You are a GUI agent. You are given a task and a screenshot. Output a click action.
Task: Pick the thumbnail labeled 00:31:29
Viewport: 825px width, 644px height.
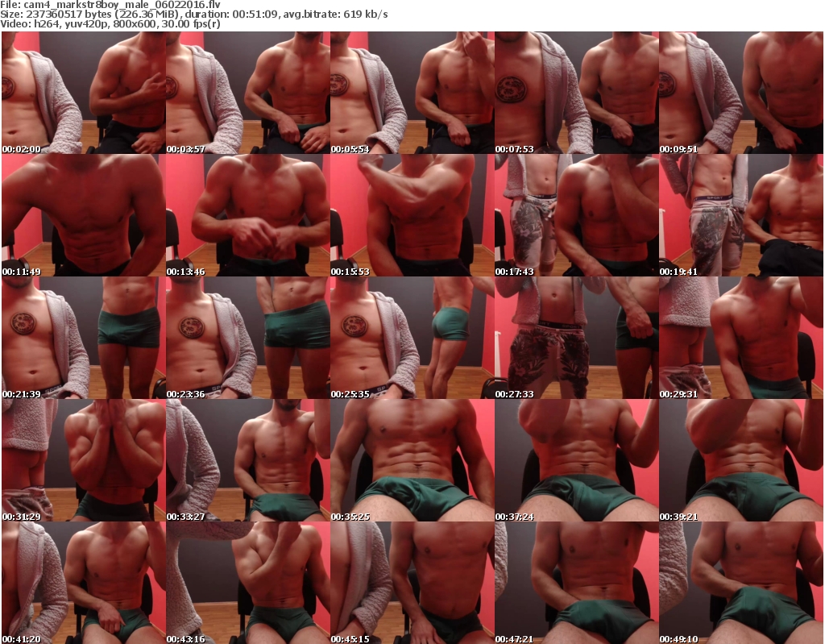click(84, 460)
